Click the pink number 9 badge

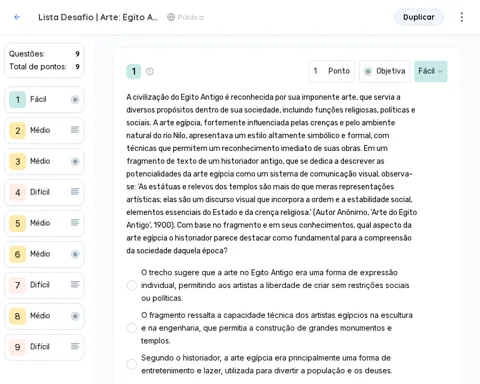[18, 347]
